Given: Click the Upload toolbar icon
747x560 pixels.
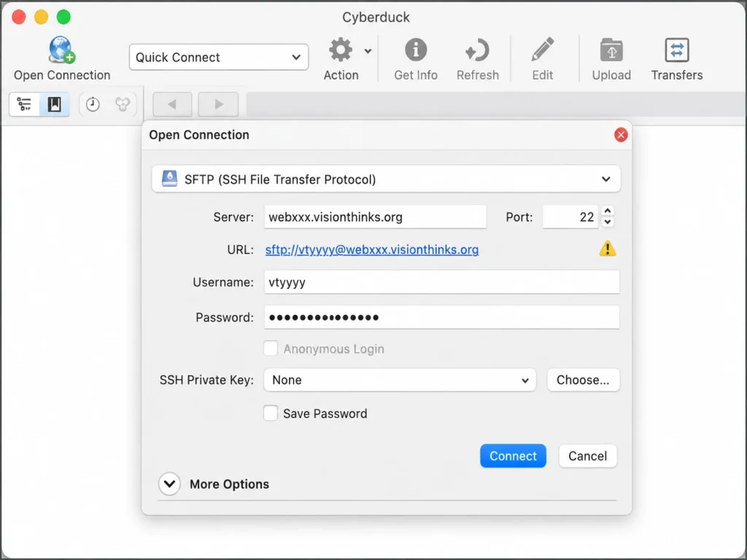Looking at the screenshot, I should point(611,50).
